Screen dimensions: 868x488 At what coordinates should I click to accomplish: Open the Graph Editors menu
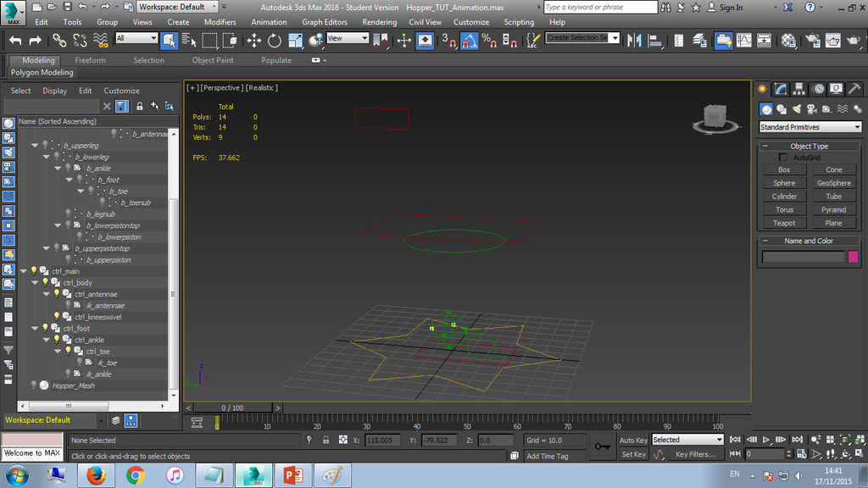[x=325, y=22]
